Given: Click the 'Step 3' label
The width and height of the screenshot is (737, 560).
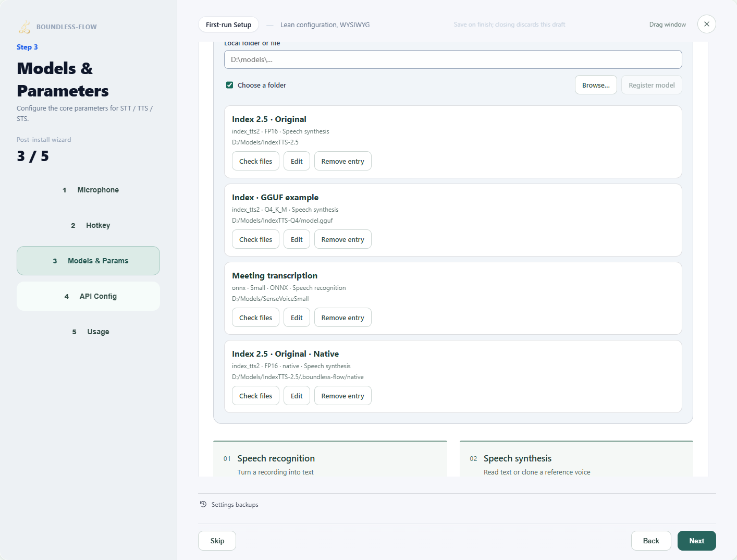Looking at the screenshot, I should pos(27,47).
